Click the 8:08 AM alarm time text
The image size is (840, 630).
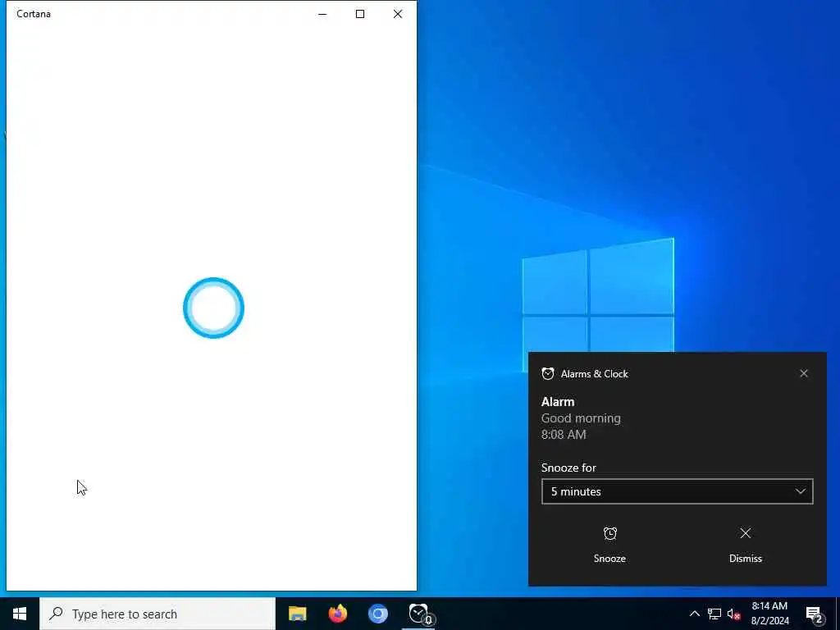coord(564,435)
